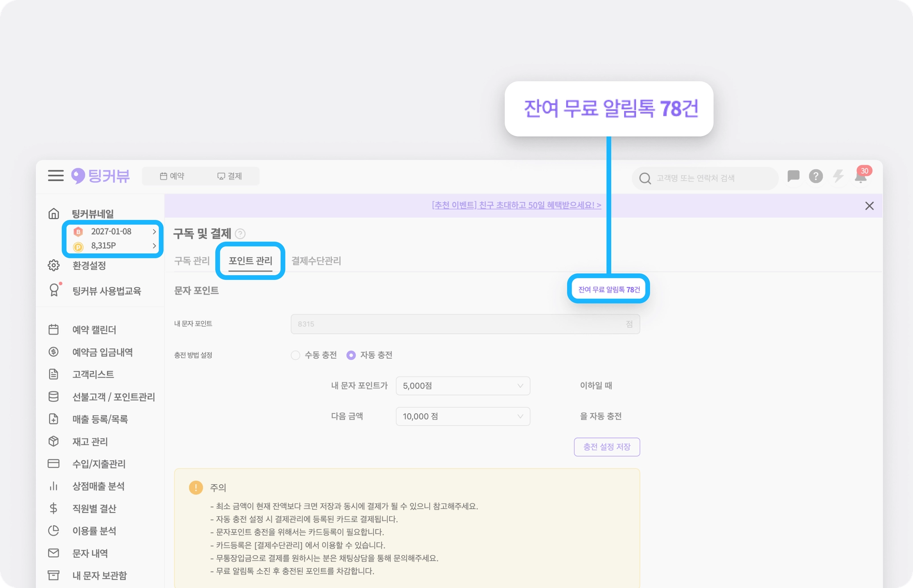Switch to the 결제수단관리 tab
Image resolution: width=913 pixels, height=588 pixels.
316,261
